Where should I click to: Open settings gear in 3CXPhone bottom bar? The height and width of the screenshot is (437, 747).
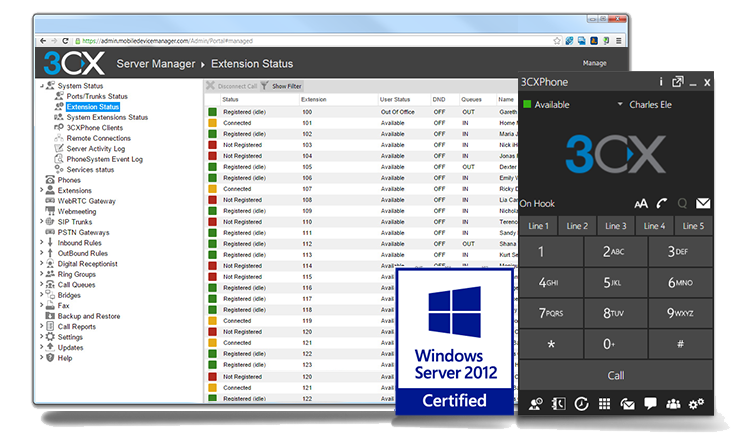pos(696,404)
